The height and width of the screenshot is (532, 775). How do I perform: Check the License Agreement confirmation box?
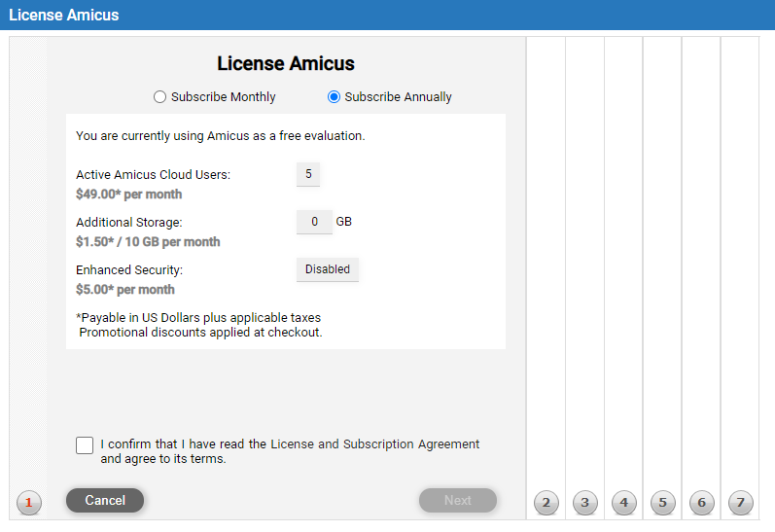click(x=85, y=445)
